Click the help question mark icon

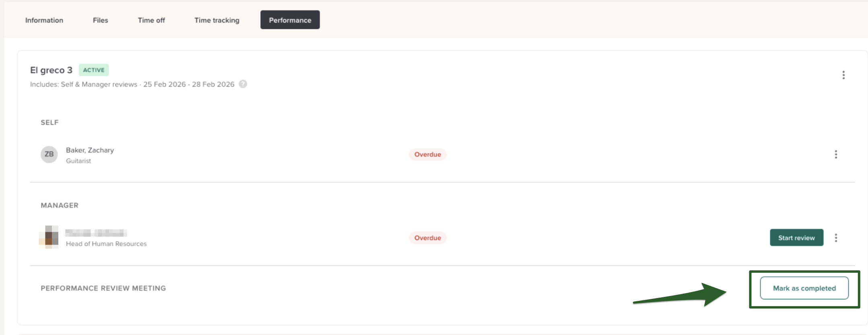click(243, 84)
